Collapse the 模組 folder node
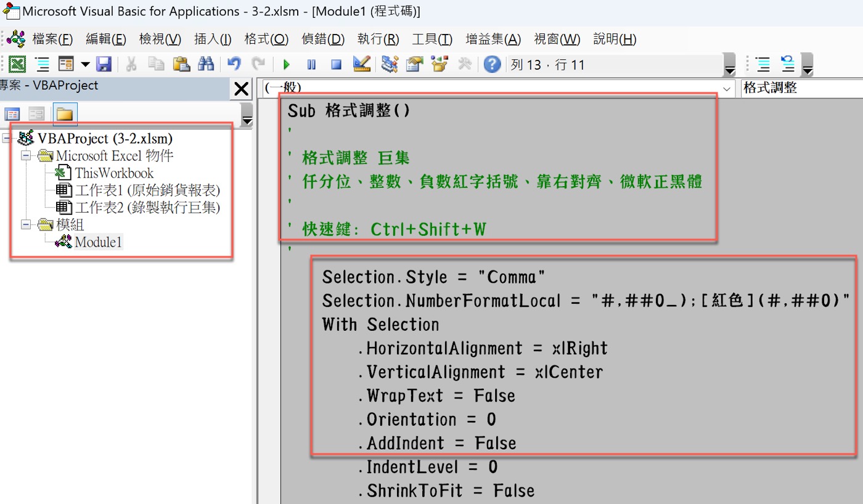Viewport: 863px width, 504px height. [x=25, y=224]
